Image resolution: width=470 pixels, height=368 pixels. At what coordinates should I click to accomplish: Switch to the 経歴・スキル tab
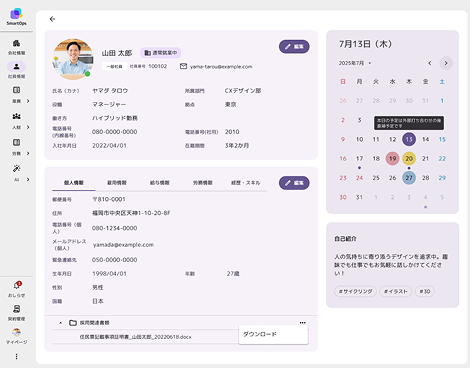(246, 183)
